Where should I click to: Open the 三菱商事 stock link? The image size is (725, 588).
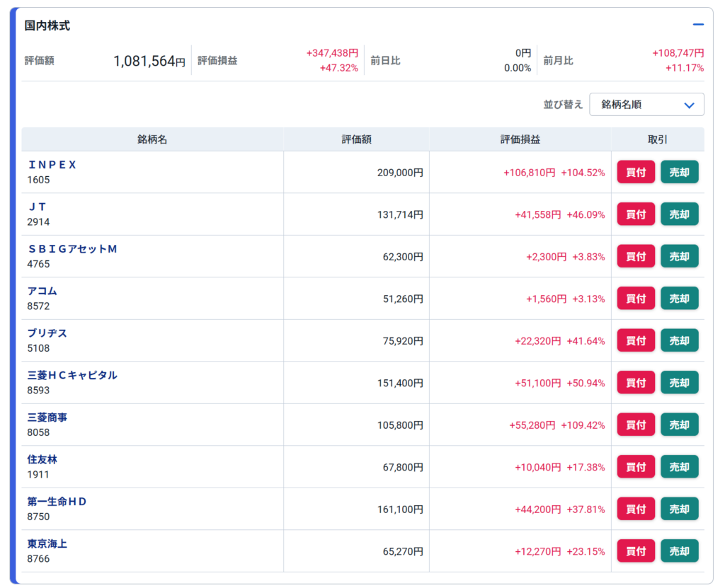47,417
